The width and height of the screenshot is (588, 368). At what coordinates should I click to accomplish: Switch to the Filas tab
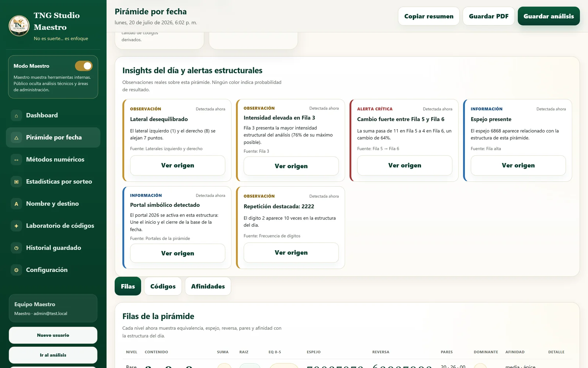click(128, 286)
